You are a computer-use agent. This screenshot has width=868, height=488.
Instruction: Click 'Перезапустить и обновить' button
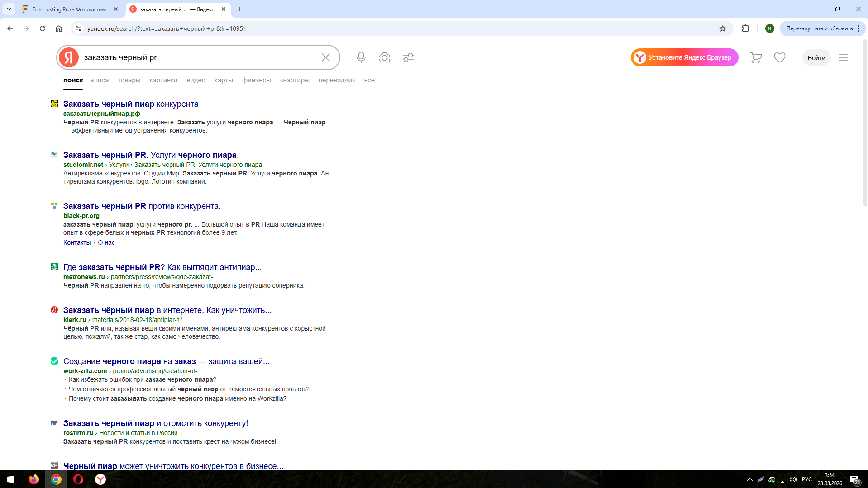click(819, 28)
